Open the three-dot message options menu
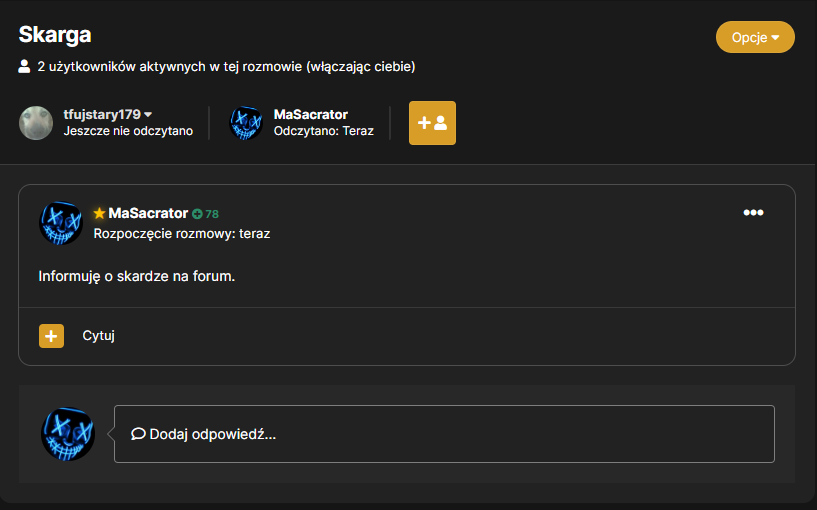This screenshot has height=510, width=817. point(753,213)
